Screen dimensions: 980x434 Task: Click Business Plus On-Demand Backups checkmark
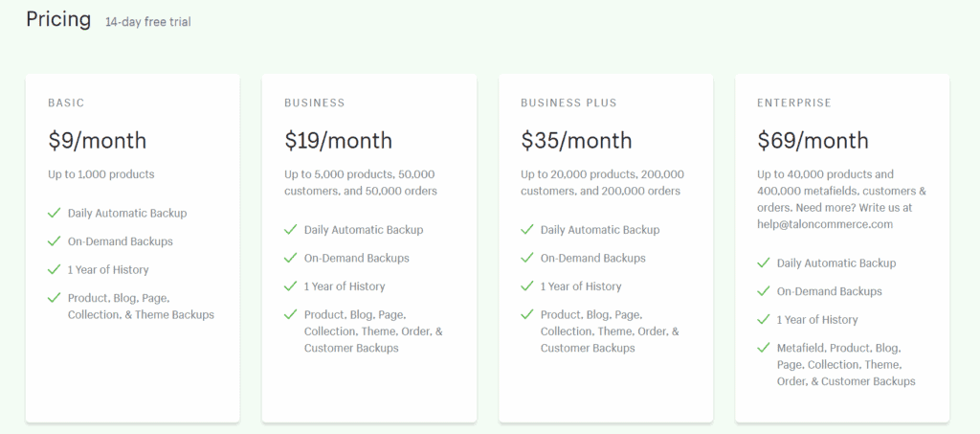527,258
